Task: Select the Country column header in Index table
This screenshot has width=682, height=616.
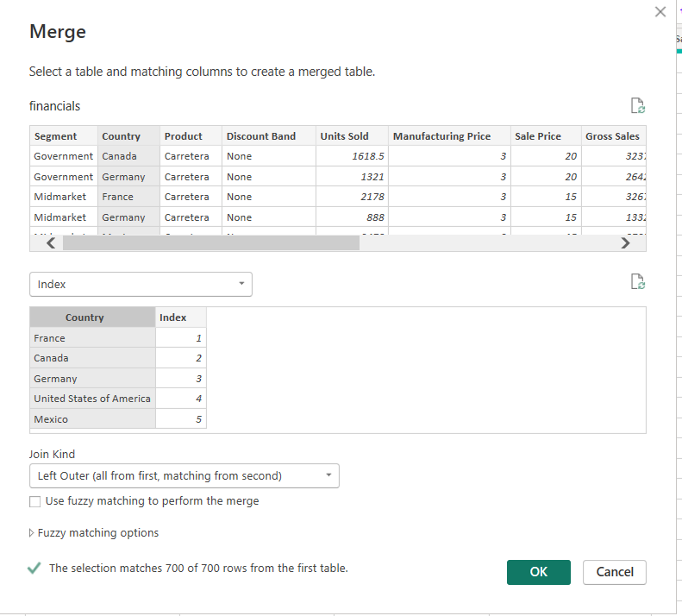Action: [92, 317]
